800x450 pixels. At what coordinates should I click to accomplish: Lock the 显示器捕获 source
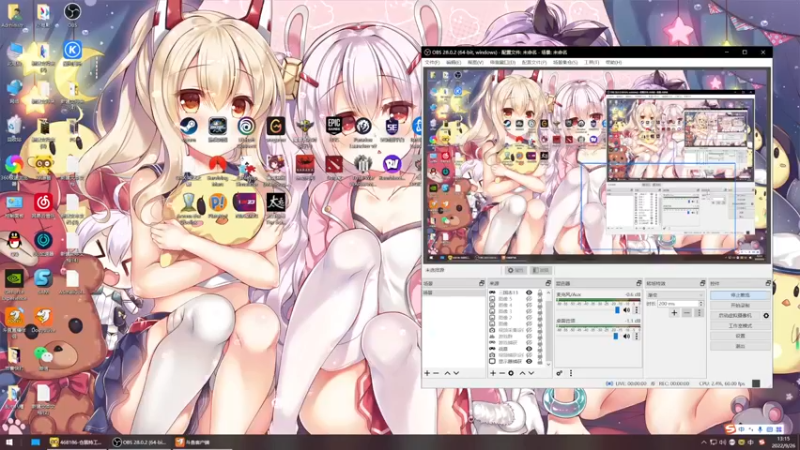pos(540,361)
